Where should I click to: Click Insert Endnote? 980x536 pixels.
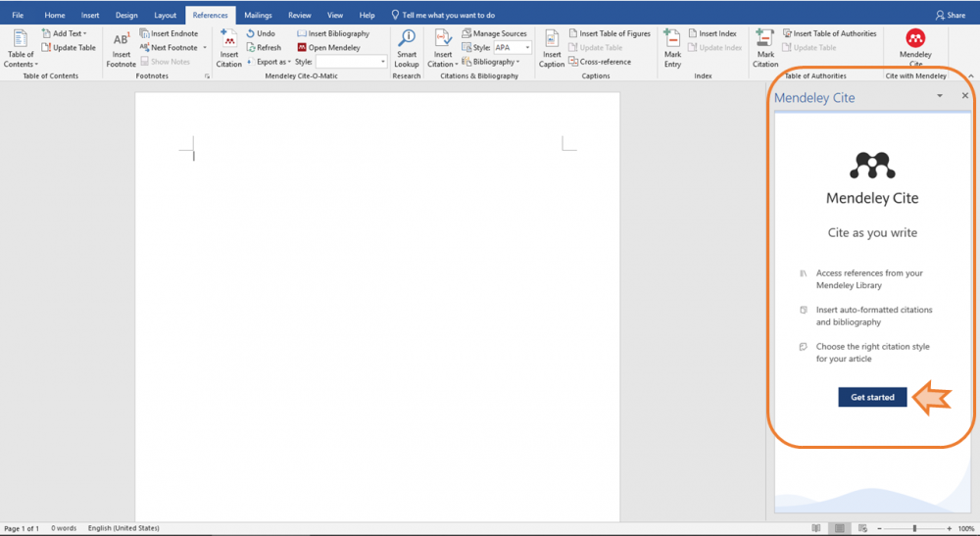[169, 33]
